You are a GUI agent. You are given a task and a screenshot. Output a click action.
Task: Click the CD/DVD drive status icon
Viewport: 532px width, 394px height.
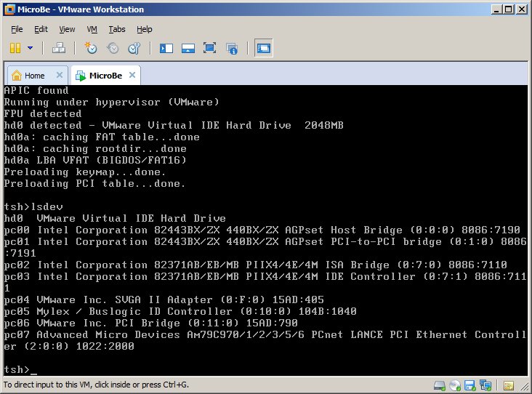pos(455,385)
